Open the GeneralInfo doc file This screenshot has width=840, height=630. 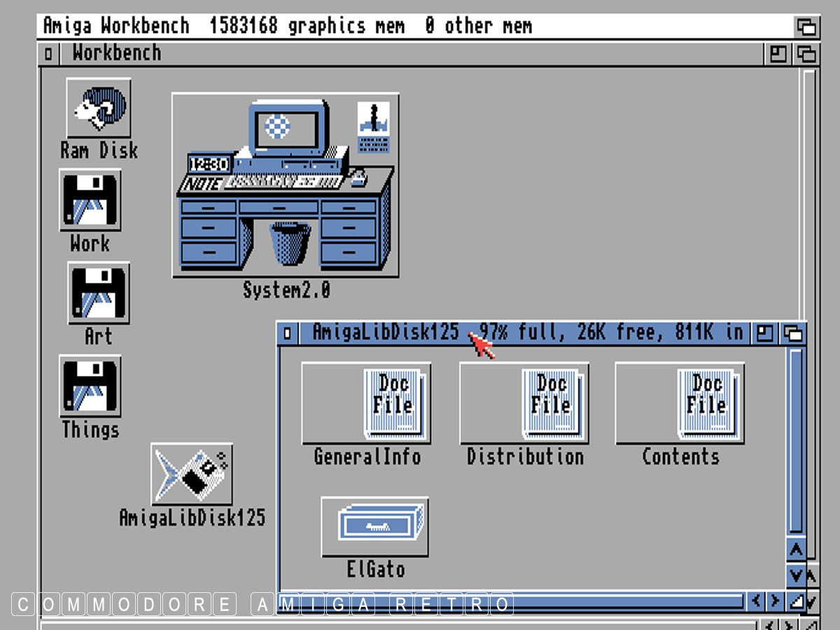pyautogui.click(x=366, y=404)
